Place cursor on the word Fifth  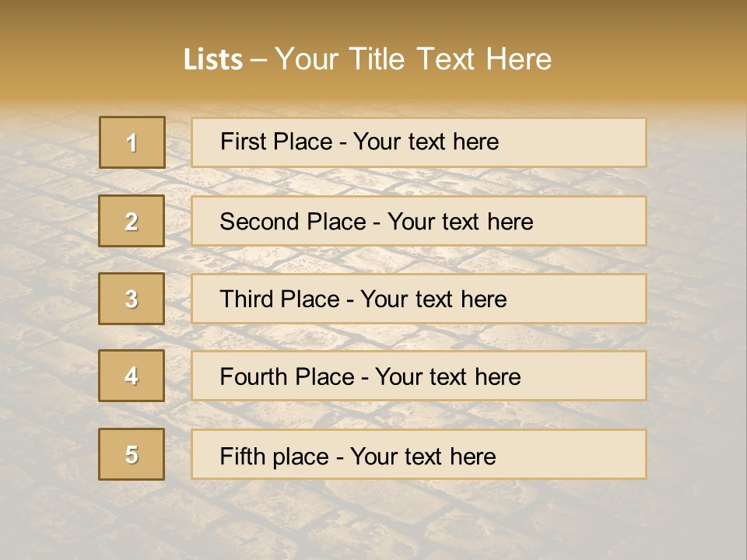pos(241,456)
